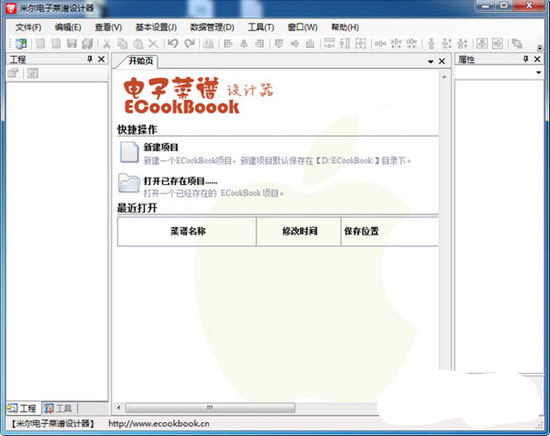Open the 属性 panel object dropdown
Viewport: 550px width, 436px height.
point(538,73)
